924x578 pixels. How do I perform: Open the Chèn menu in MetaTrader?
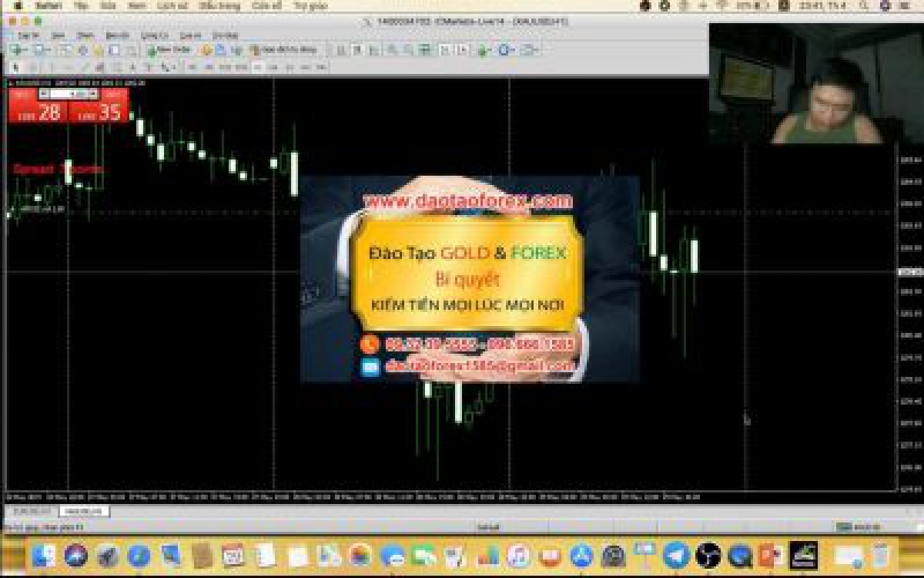click(x=85, y=35)
